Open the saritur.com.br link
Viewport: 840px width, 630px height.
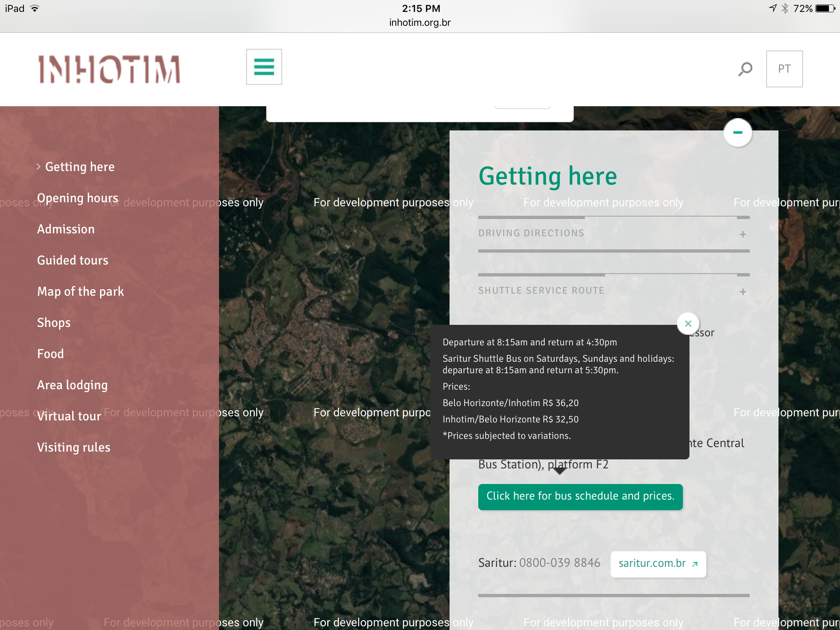(x=658, y=564)
